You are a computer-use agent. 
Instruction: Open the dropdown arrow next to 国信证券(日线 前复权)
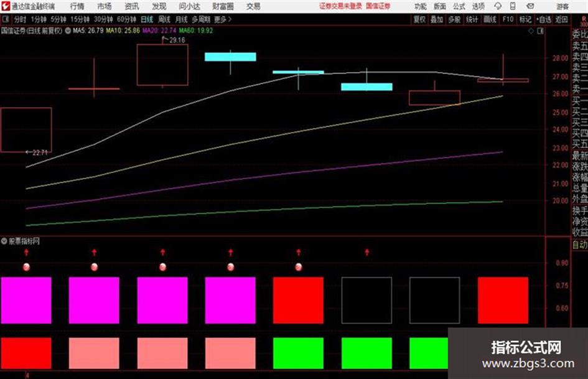pos(68,30)
